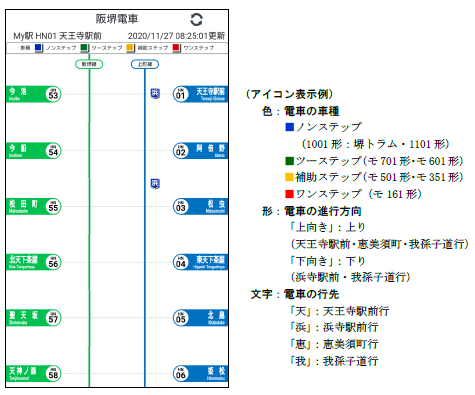475x395 pixels.
Task: Click blue ノンステップ swatch in app legend bar
Action: [39, 48]
